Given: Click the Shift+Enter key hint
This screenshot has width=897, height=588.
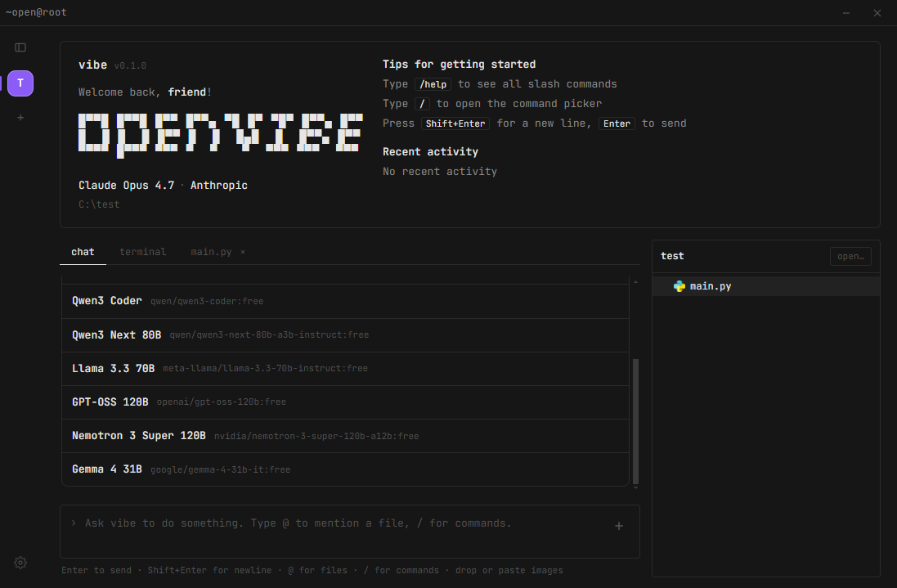Looking at the screenshot, I should (455, 123).
